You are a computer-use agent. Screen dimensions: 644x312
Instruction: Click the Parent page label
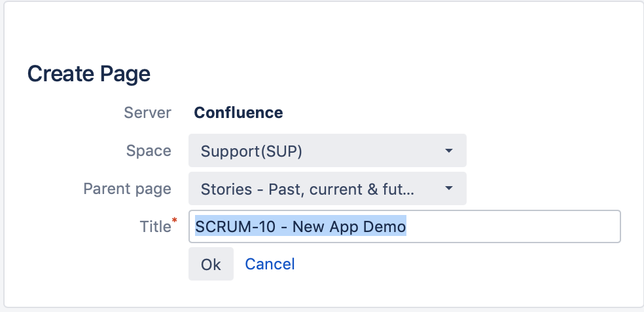[128, 189]
